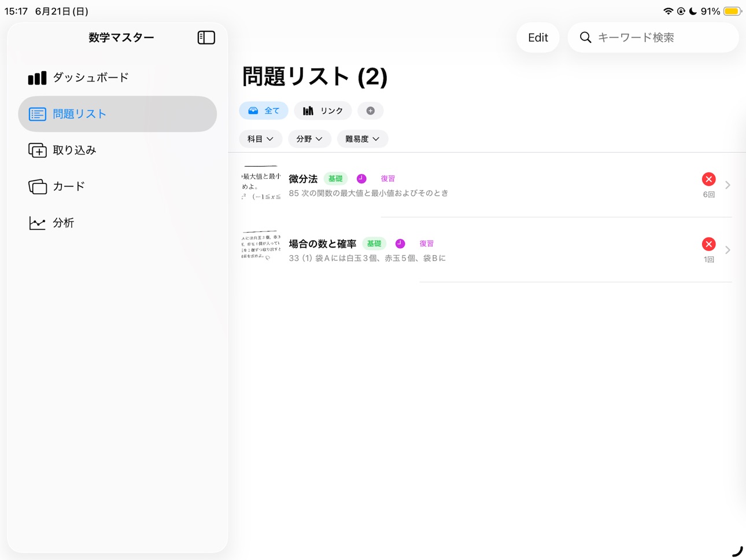Click the moon Do Not Disturb icon

pyautogui.click(x=693, y=11)
